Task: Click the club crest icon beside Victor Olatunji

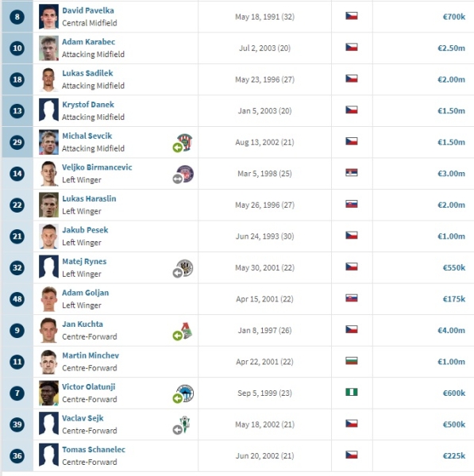Action: [185, 393]
